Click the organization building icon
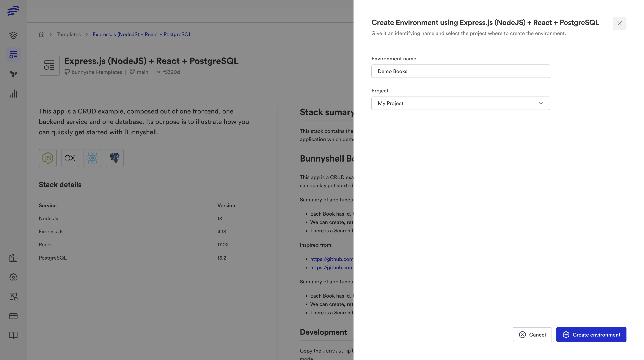This screenshot has height=360, width=644. coord(13,258)
